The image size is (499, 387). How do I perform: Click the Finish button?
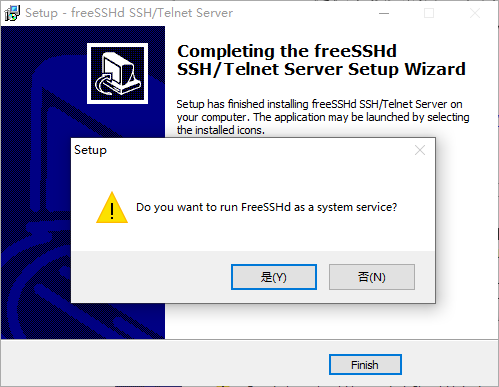coord(365,365)
